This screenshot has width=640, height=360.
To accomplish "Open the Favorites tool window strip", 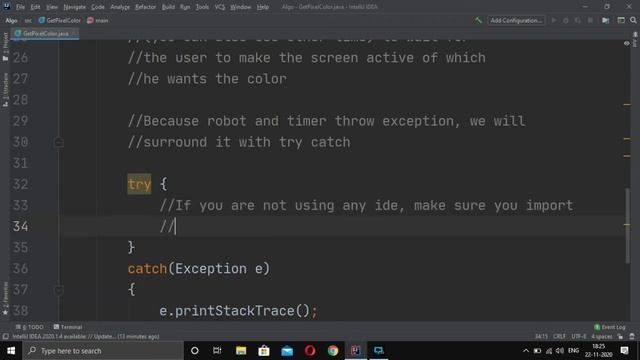I will coord(5,298).
